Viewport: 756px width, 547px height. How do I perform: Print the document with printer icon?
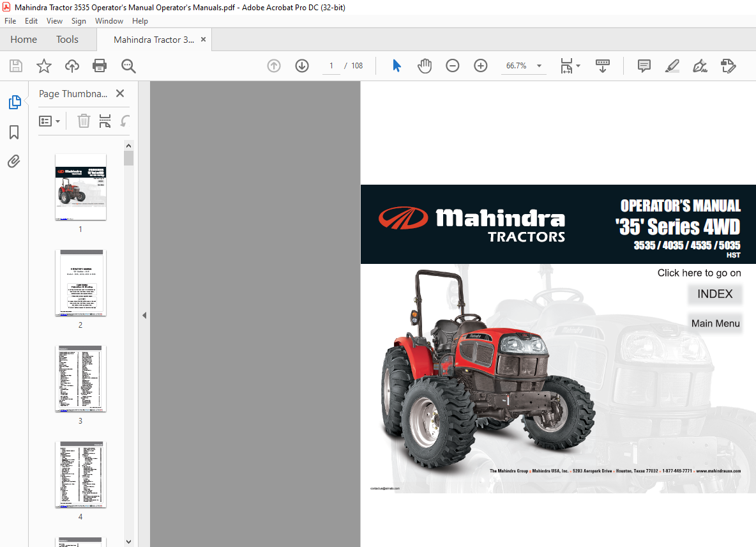click(x=100, y=66)
